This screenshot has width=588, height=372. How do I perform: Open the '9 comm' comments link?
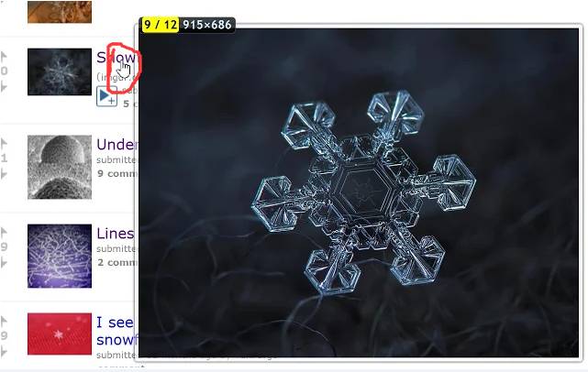tap(117, 173)
